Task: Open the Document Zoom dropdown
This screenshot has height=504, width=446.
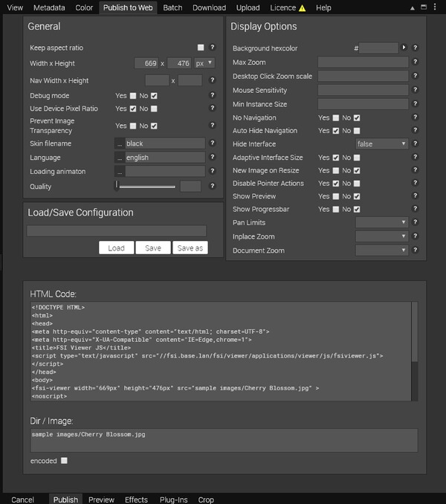Action: coord(382,250)
